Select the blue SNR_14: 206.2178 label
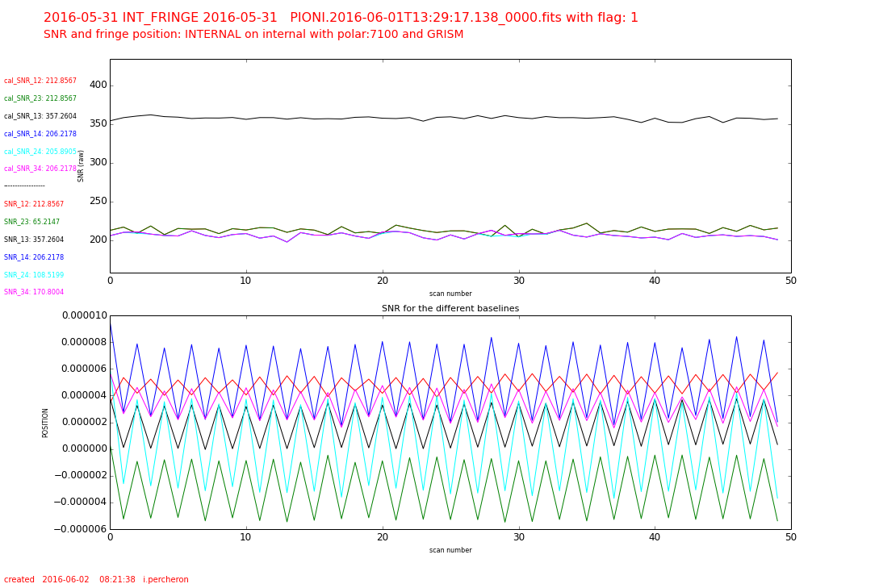The height and width of the screenshot is (588, 879). (34, 257)
